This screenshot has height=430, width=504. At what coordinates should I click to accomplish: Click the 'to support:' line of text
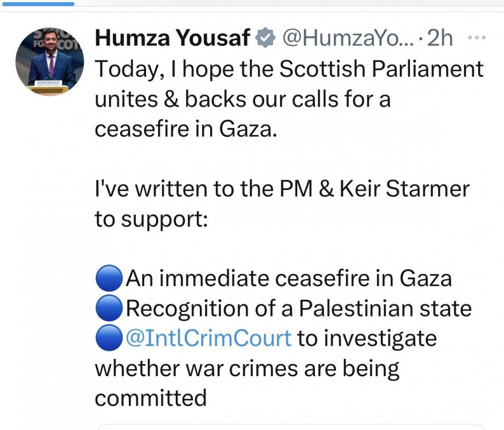tap(151, 220)
